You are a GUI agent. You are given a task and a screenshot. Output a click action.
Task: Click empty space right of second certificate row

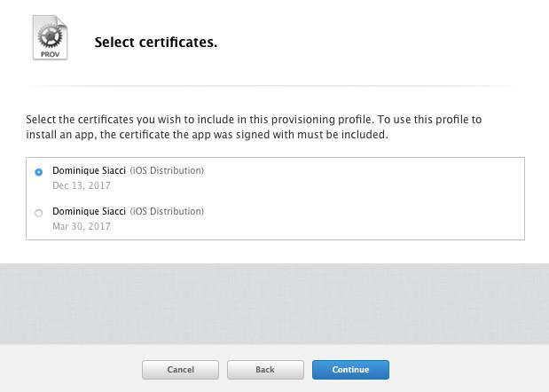click(373, 218)
